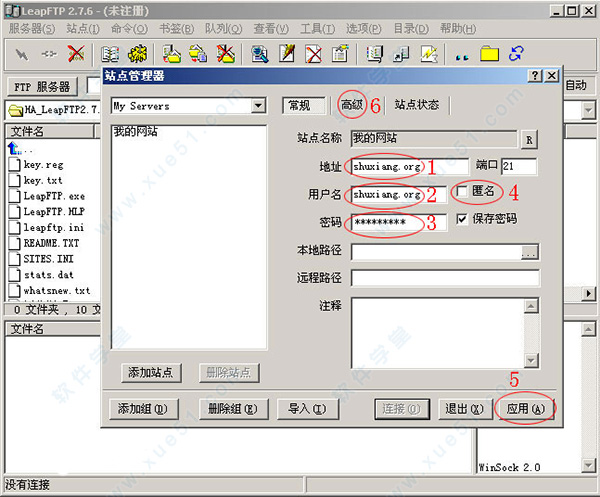
Task: Open the My Servers dropdown
Action: pyautogui.click(x=258, y=106)
